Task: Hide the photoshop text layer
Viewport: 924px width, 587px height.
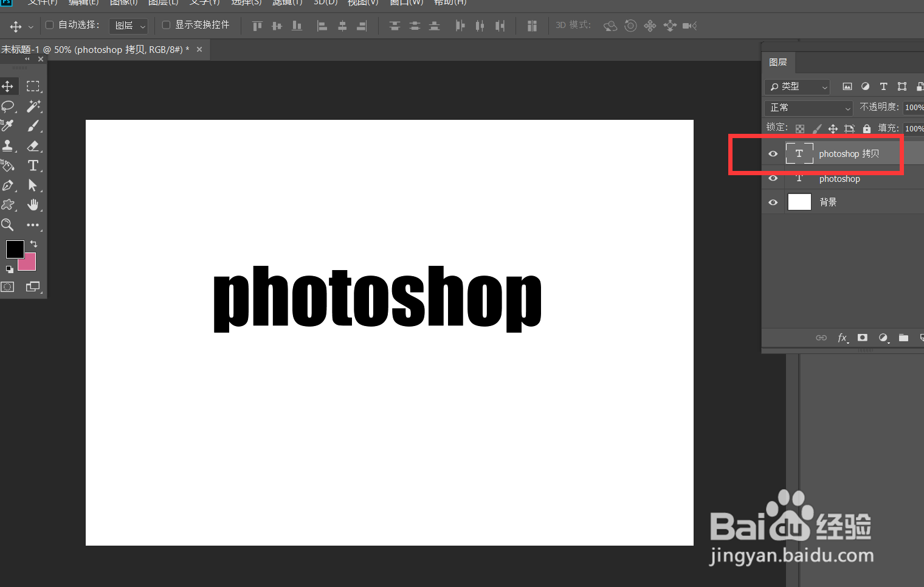Action: tap(773, 178)
